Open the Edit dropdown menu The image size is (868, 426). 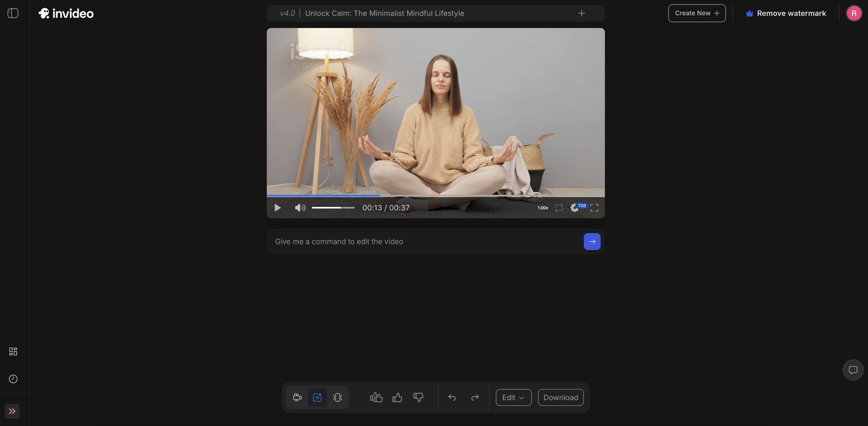(x=513, y=397)
